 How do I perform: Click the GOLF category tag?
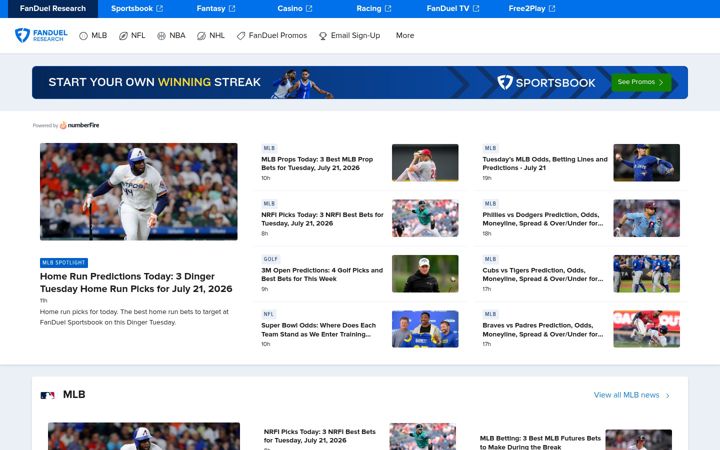pyautogui.click(x=270, y=259)
